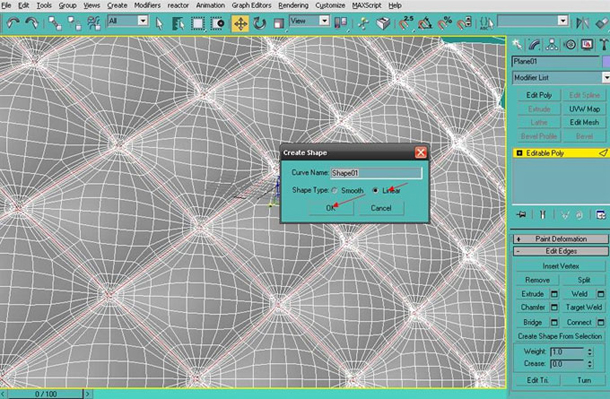Expand the Editable Poly stack entry
Screen dimensions: 610x399
(x=519, y=153)
